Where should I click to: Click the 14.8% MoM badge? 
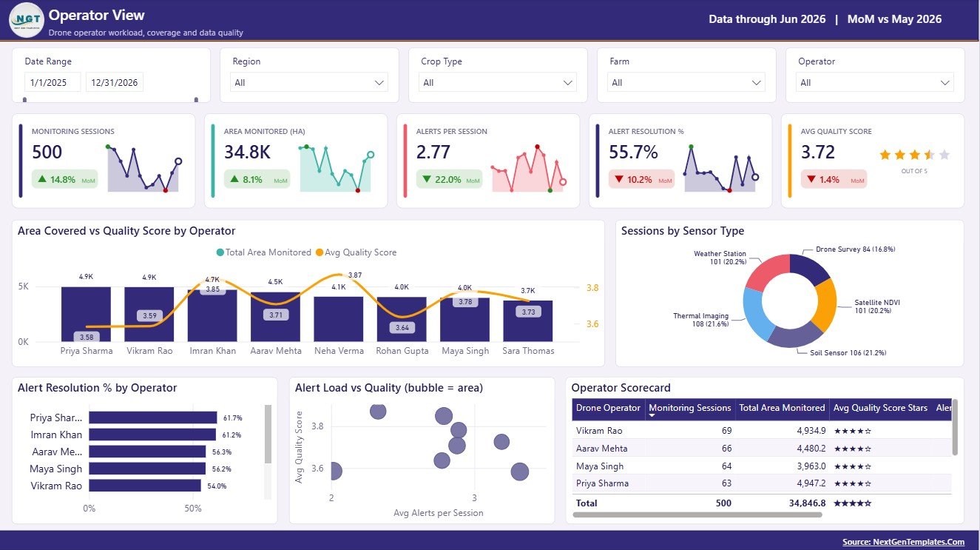(65, 179)
